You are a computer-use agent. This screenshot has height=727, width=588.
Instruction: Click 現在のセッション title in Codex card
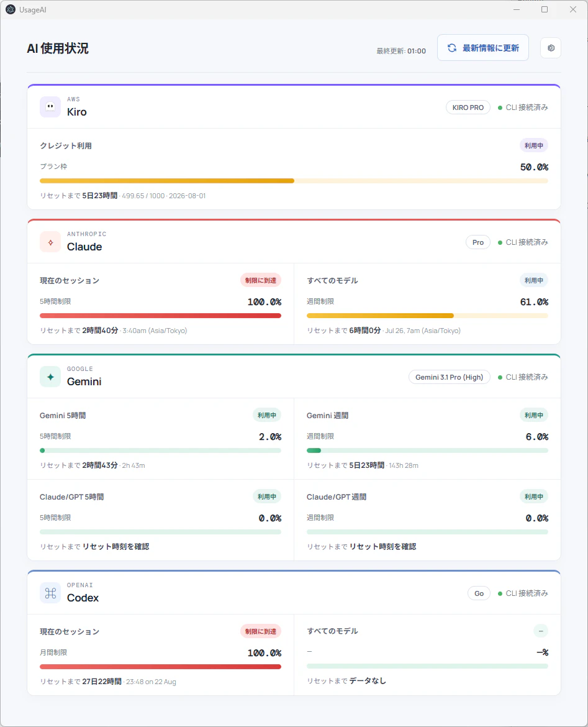[70, 631]
